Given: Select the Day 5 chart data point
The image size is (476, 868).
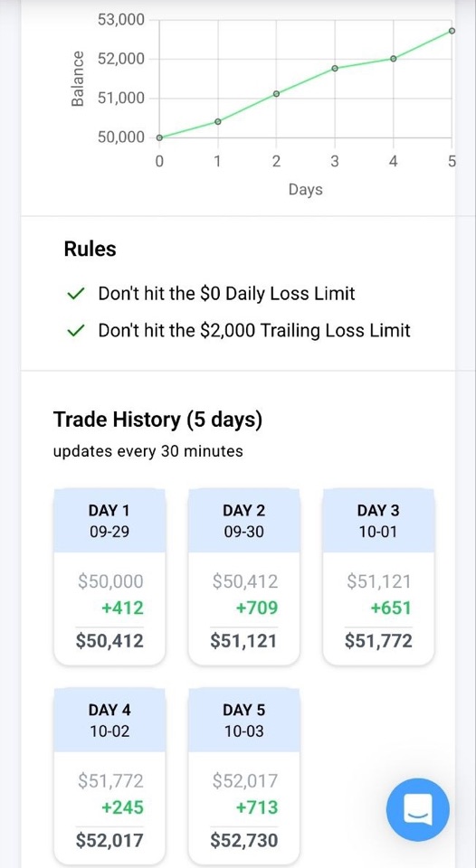Looking at the screenshot, I should tap(452, 31).
